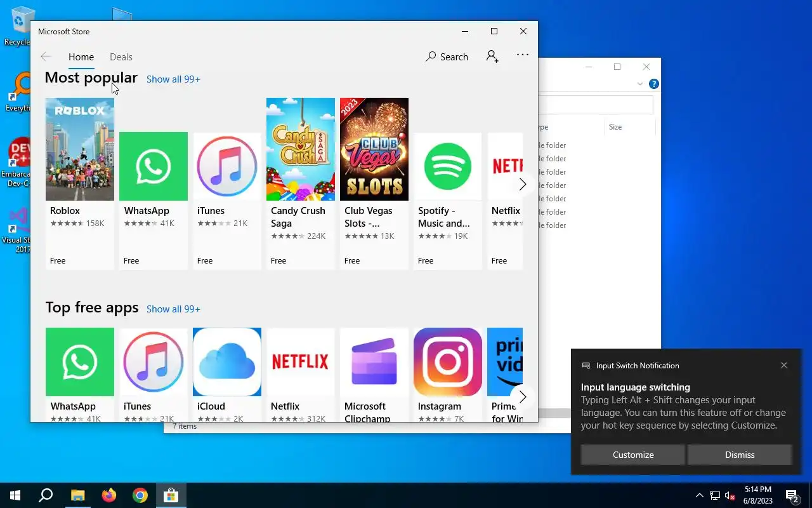Click Spotify - Music and... title text
This screenshot has width=812, height=508.
point(444,217)
